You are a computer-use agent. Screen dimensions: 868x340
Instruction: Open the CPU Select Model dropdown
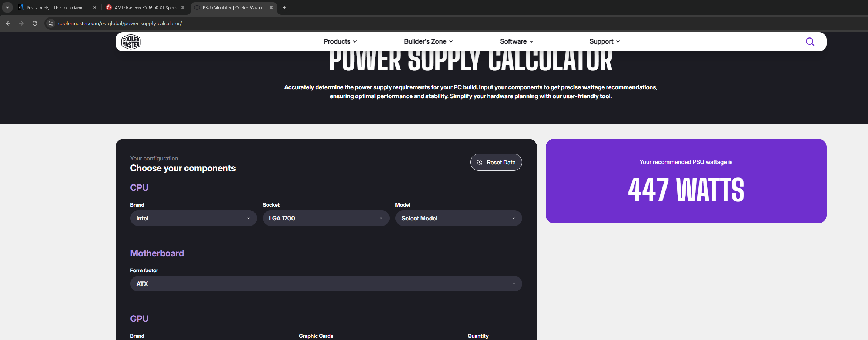[458, 218]
